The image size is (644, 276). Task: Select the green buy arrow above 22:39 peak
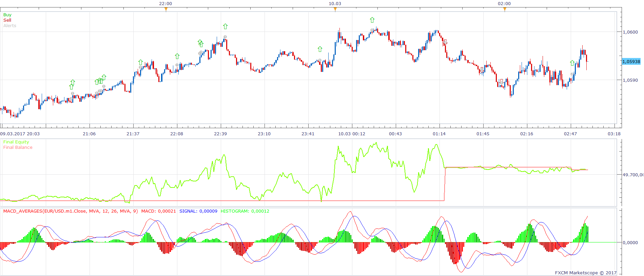225,26
